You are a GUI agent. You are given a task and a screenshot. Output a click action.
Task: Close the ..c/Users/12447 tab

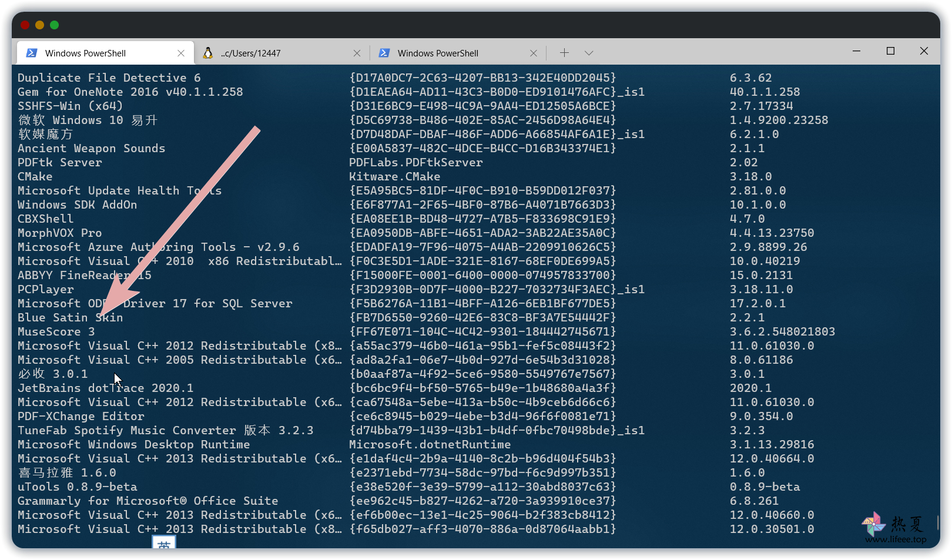click(357, 53)
